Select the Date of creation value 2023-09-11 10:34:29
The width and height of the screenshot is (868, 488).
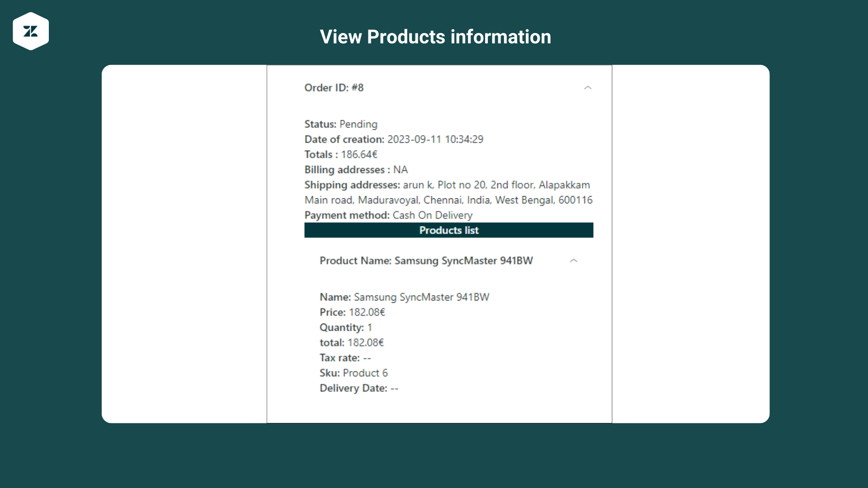435,139
